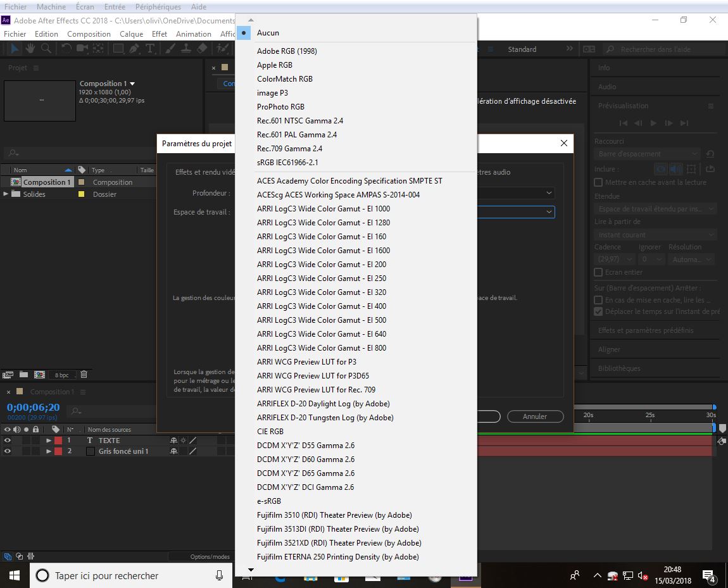Open the Fichier menu in After Effects
The image size is (728, 588).
click(x=15, y=34)
